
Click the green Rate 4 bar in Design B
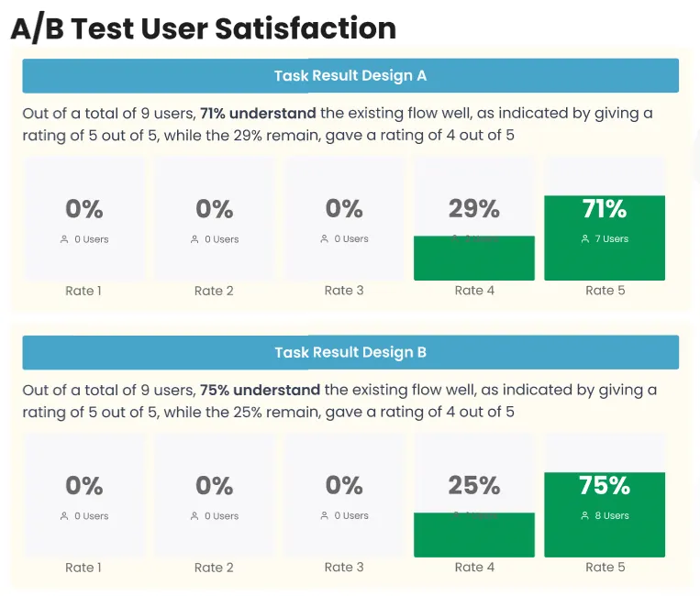coord(474,538)
